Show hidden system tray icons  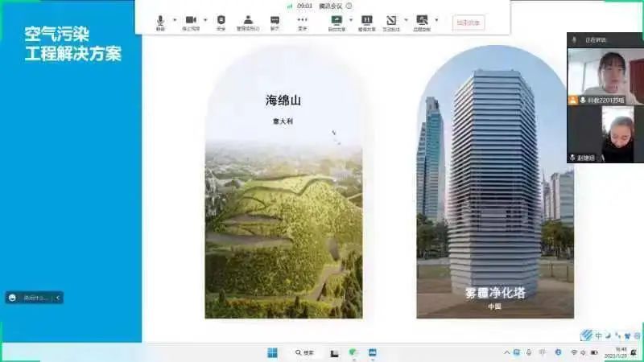point(507,352)
